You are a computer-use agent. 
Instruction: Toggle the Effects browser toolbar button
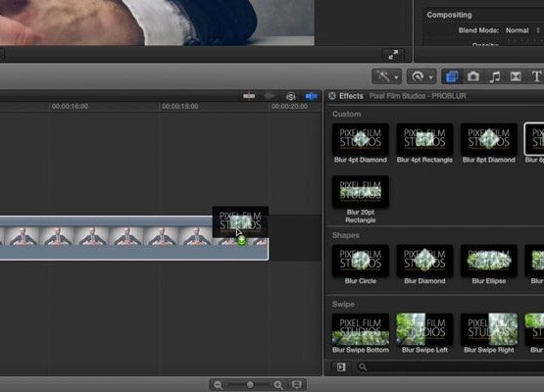(452, 76)
